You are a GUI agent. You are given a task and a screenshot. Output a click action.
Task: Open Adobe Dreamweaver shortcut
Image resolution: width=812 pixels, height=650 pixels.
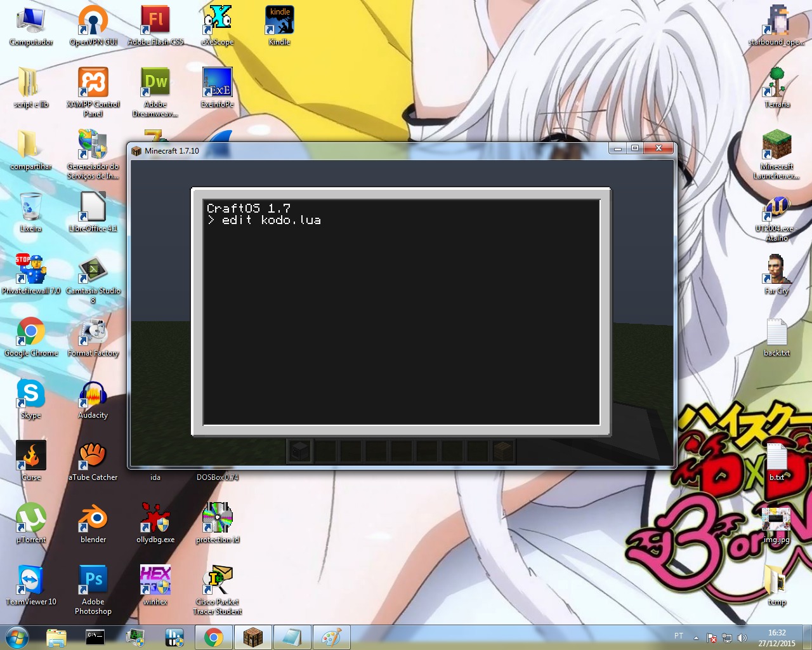pos(155,92)
